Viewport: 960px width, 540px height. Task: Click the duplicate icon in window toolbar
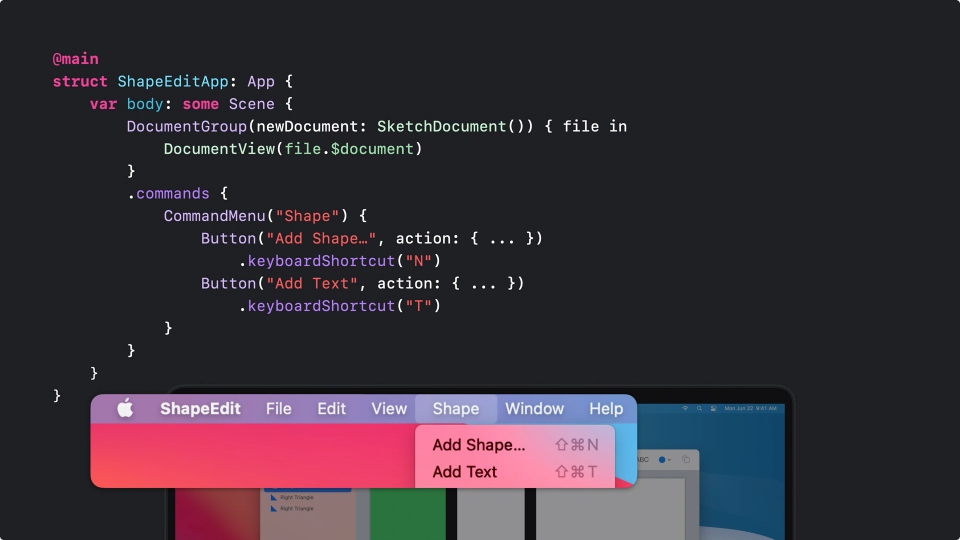tap(686, 459)
